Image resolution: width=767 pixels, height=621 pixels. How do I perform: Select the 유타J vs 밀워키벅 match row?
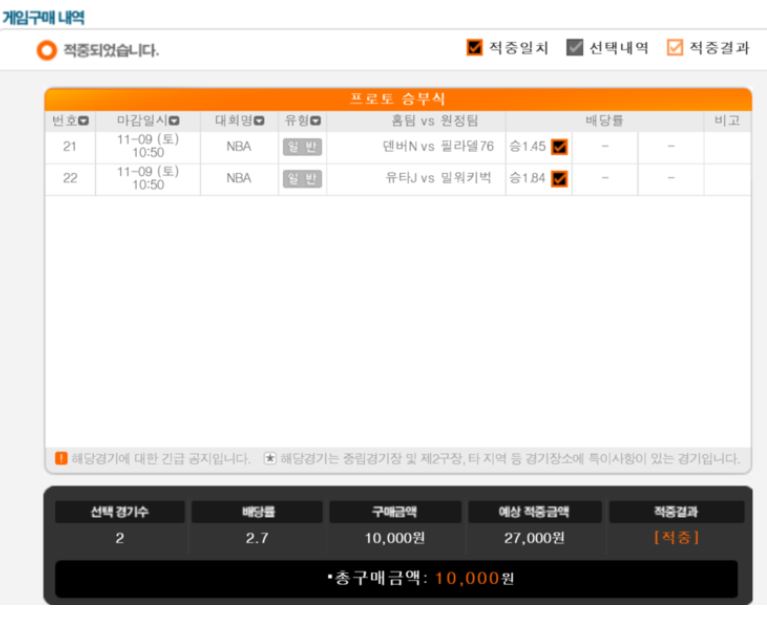click(398, 179)
